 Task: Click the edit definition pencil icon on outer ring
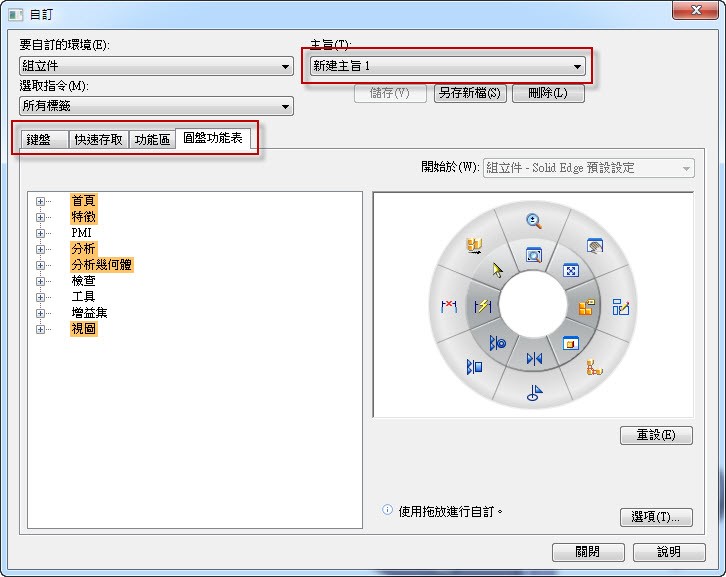(620, 307)
